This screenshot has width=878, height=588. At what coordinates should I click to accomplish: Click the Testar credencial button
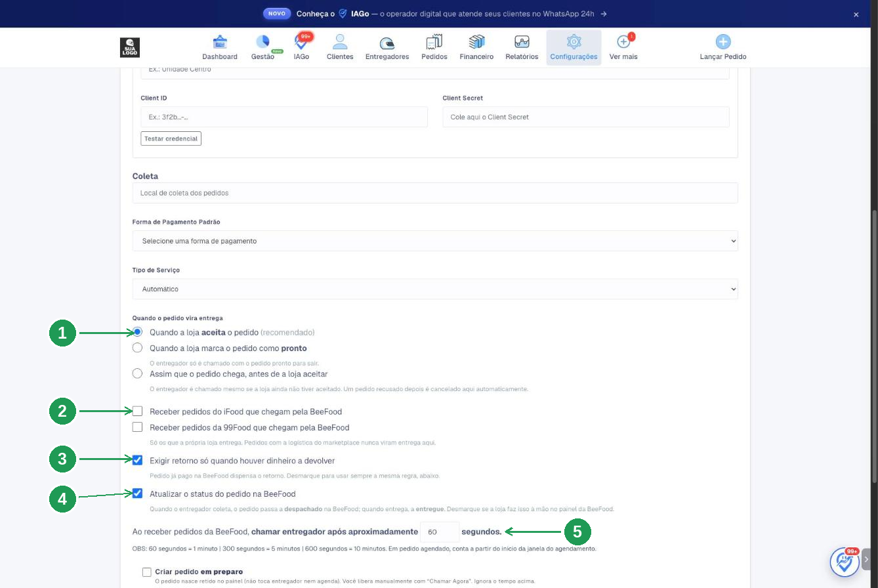(x=171, y=138)
